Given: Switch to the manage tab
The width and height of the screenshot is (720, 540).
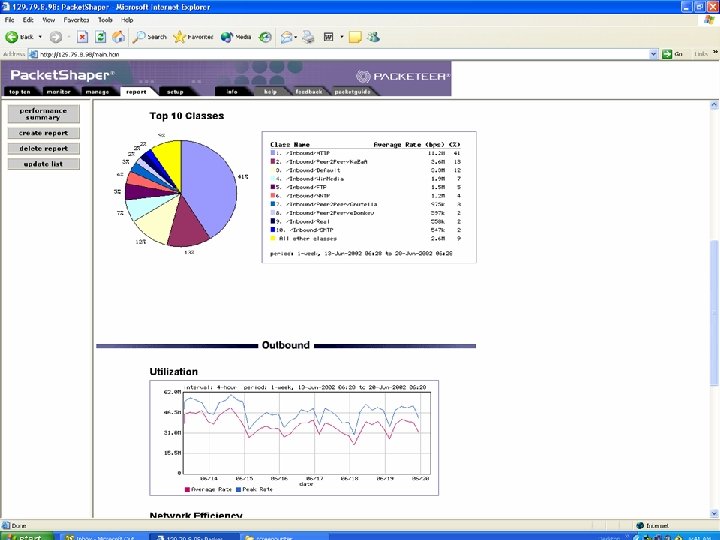Looking at the screenshot, I should 97,91.
